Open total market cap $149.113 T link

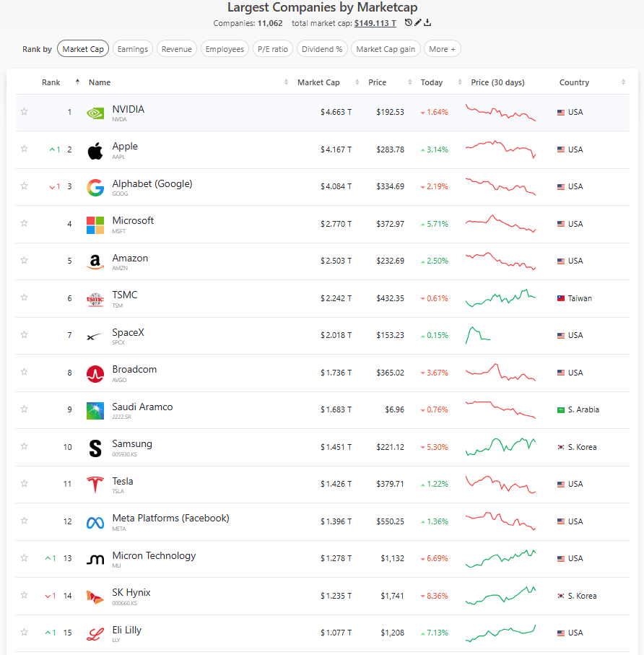(375, 23)
